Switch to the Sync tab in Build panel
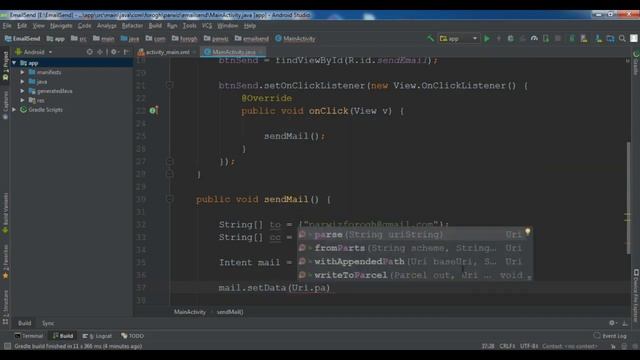The width and height of the screenshot is (640, 360). (x=48, y=323)
